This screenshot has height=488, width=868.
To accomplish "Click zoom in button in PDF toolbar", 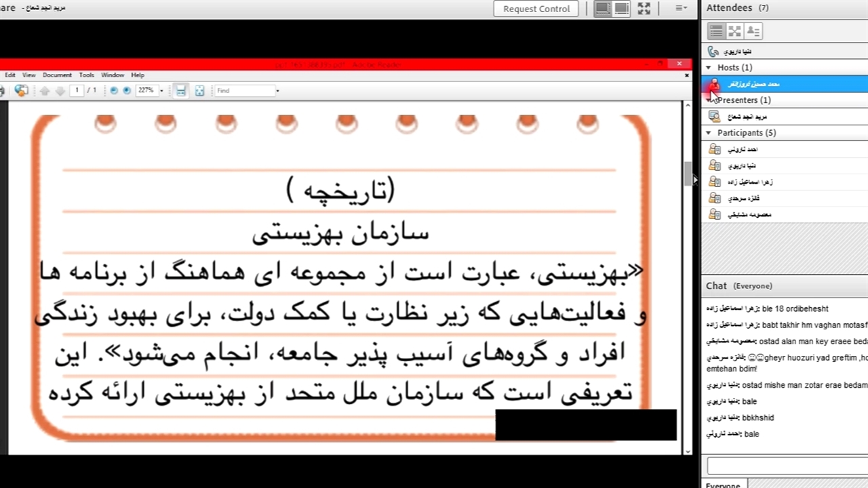I will [x=127, y=91].
